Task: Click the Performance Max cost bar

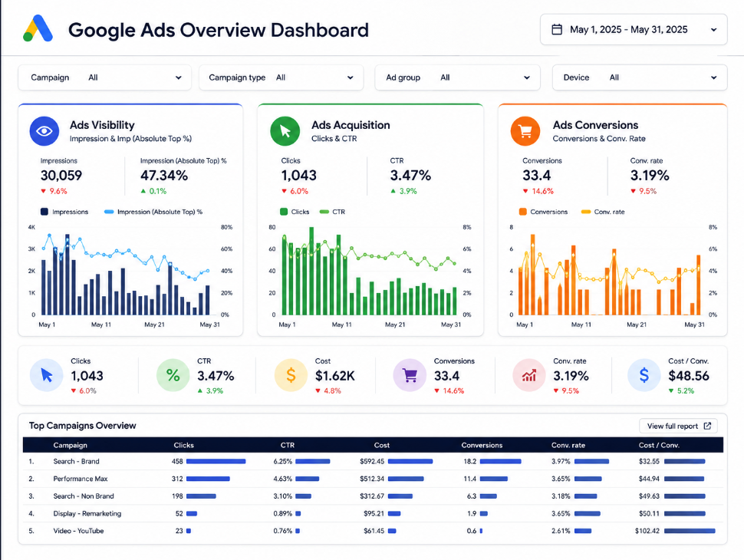Action: pos(406,479)
